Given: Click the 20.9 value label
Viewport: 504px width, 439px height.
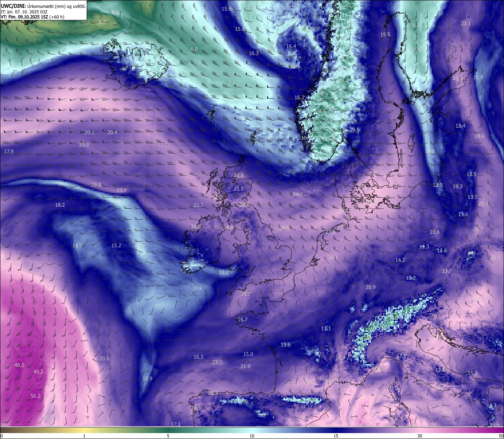Looking at the screenshot, I should tap(371, 287).
